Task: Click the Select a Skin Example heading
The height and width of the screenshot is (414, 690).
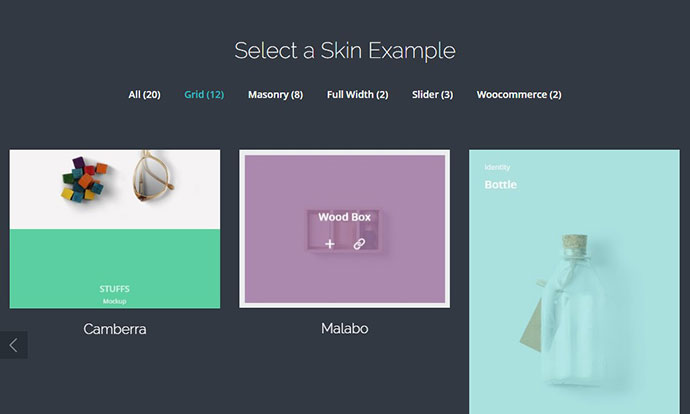Action: coord(345,51)
